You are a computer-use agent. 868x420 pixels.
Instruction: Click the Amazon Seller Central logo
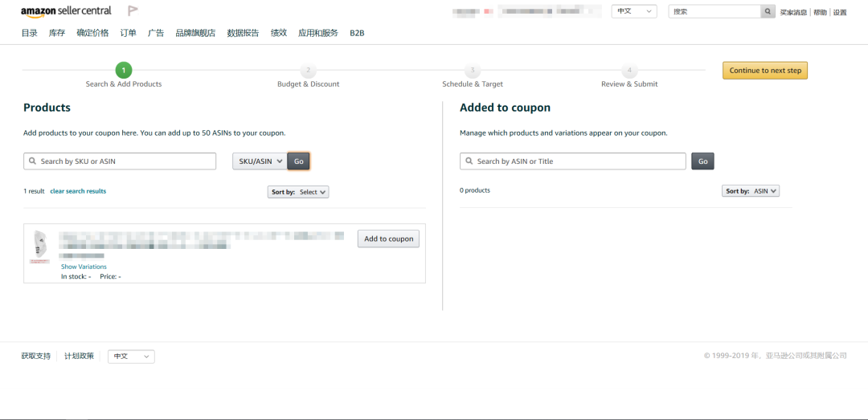point(66,12)
